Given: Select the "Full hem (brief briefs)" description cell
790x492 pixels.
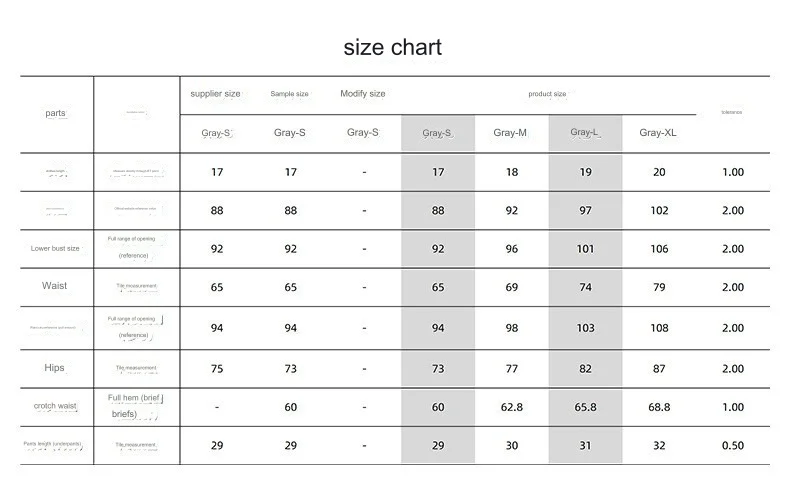Looking at the screenshot, I should pyautogui.click(x=134, y=405).
